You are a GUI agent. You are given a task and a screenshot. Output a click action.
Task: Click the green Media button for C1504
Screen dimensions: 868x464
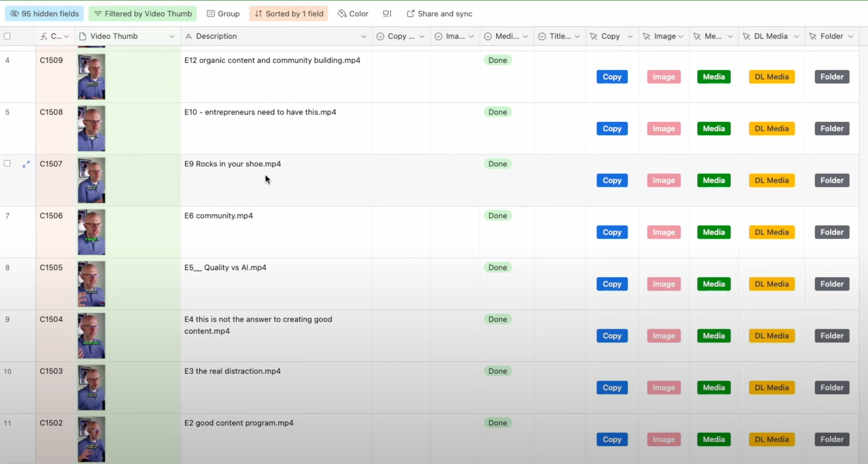713,335
